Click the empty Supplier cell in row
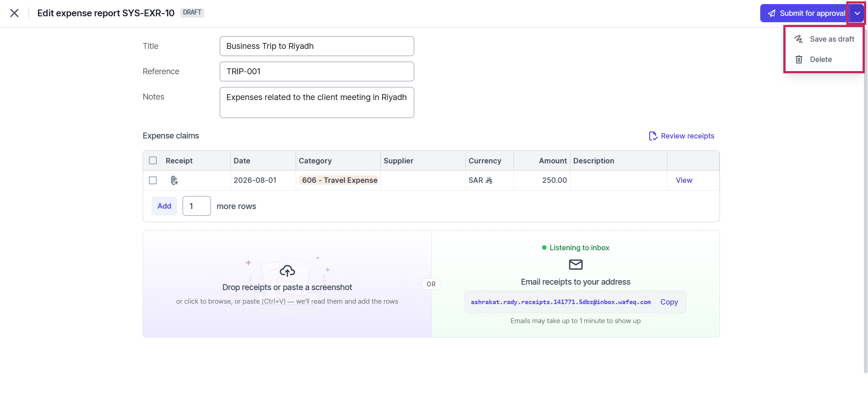Viewport: 868px width, 410px height. 423,180
